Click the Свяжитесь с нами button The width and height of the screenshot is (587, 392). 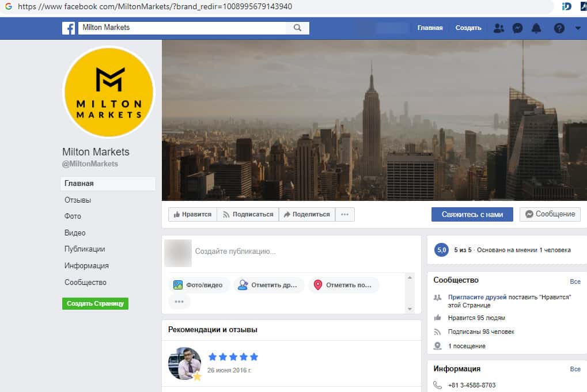[x=472, y=214]
